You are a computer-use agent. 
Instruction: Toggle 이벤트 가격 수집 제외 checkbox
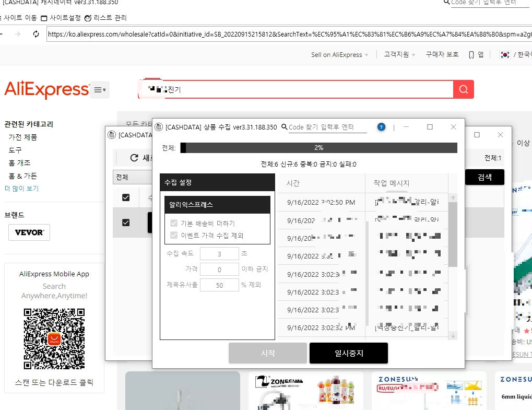click(174, 235)
